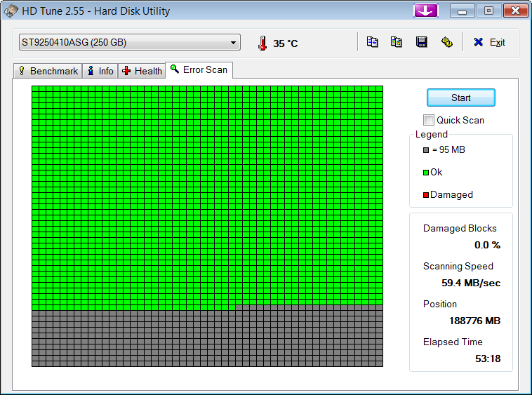Click the copy to clipboard icon
The image size is (532, 395).
372,42
